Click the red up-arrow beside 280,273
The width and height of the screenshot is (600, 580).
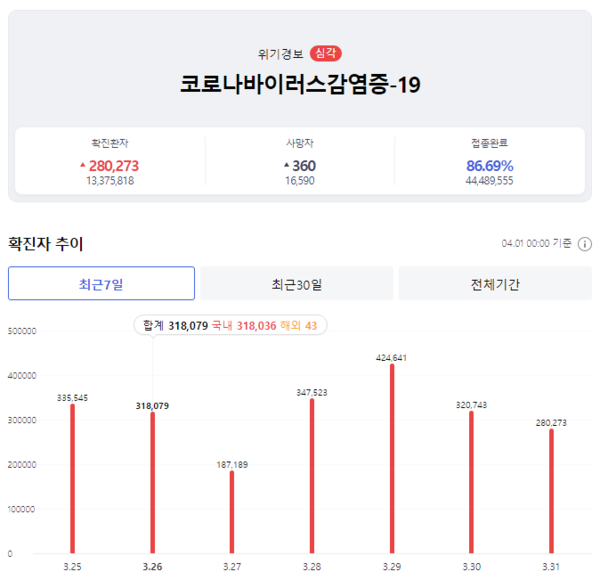tap(83, 165)
